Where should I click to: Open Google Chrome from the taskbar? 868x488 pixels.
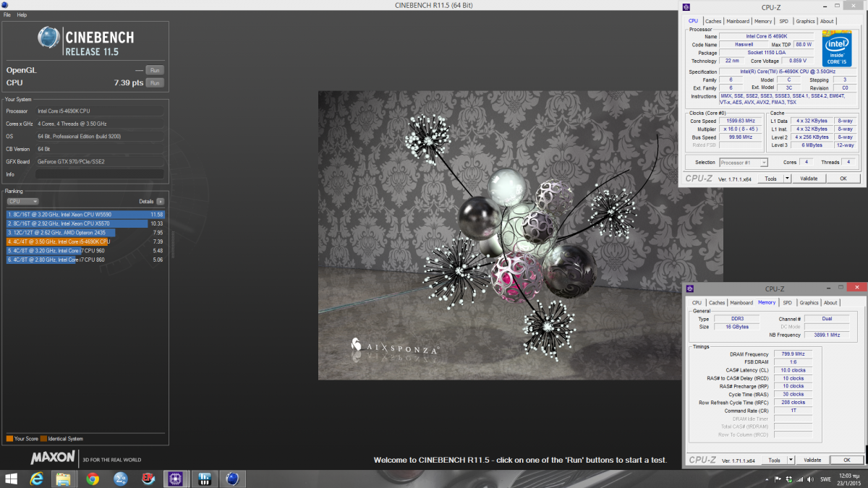tap(93, 479)
